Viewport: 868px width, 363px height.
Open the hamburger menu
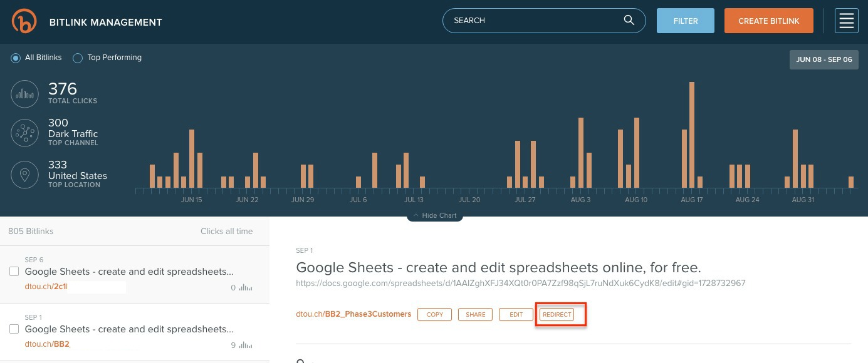(x=847, y=21)
